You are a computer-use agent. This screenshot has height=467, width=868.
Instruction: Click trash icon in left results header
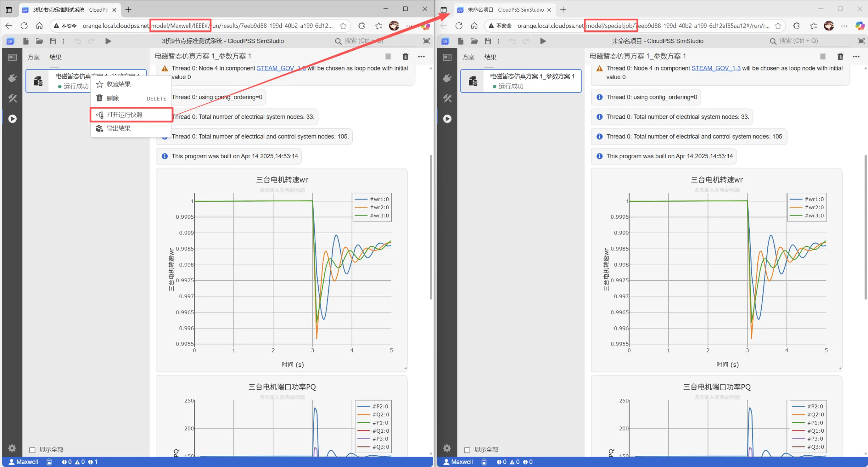(405, 56)
